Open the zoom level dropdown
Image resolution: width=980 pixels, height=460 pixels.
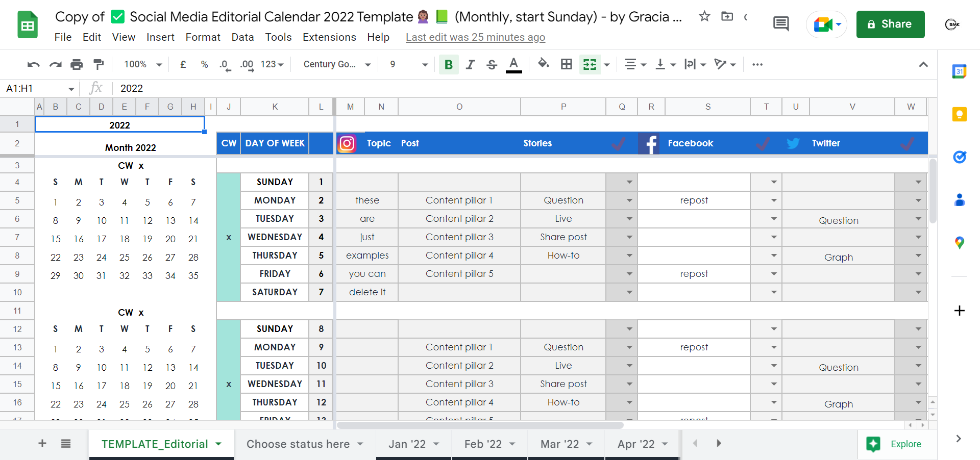(143, 64)
